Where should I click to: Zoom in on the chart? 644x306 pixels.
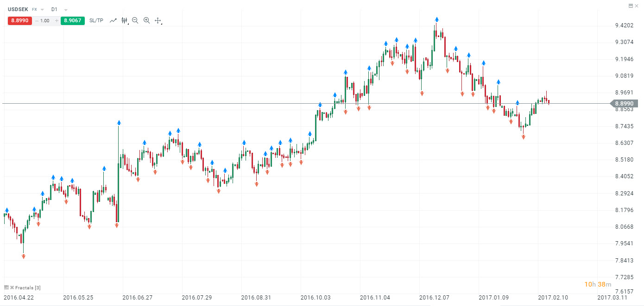[x=146, y=20]
